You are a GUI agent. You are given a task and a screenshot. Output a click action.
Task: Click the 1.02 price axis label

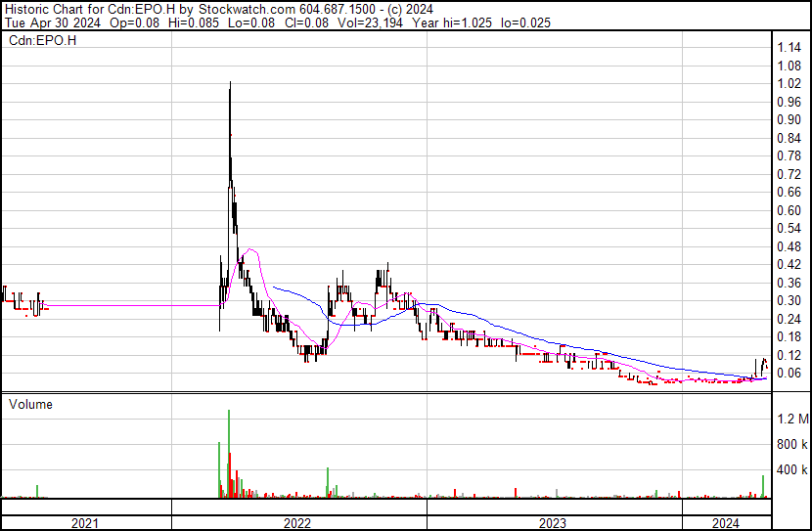coord(789,84)
